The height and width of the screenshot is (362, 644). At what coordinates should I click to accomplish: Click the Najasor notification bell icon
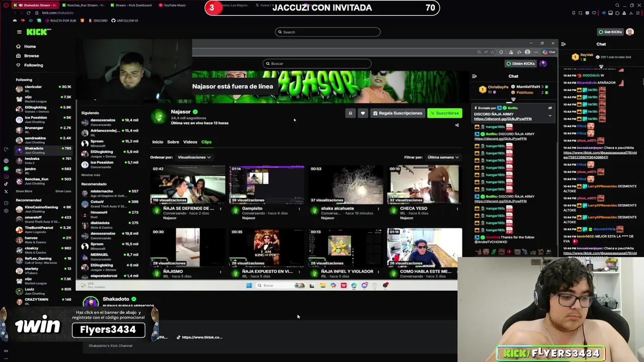click(x=350, y=113)
